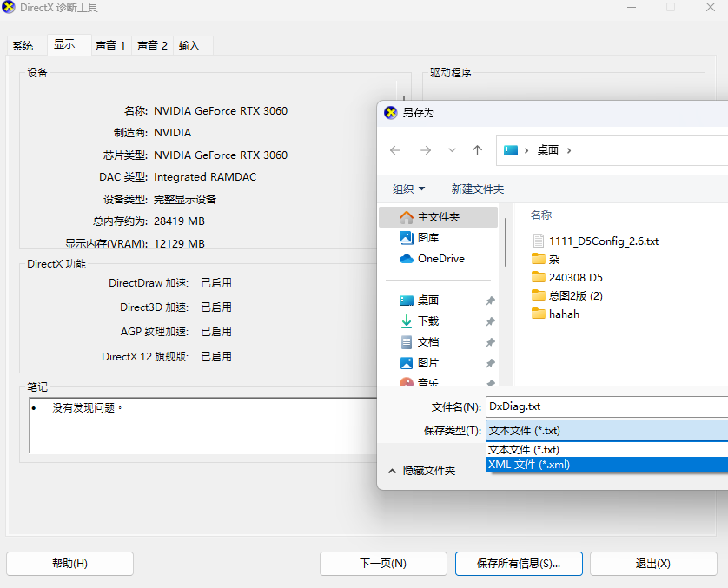Open recent locations chevron in Save As dialog

[x=452, y=150]
